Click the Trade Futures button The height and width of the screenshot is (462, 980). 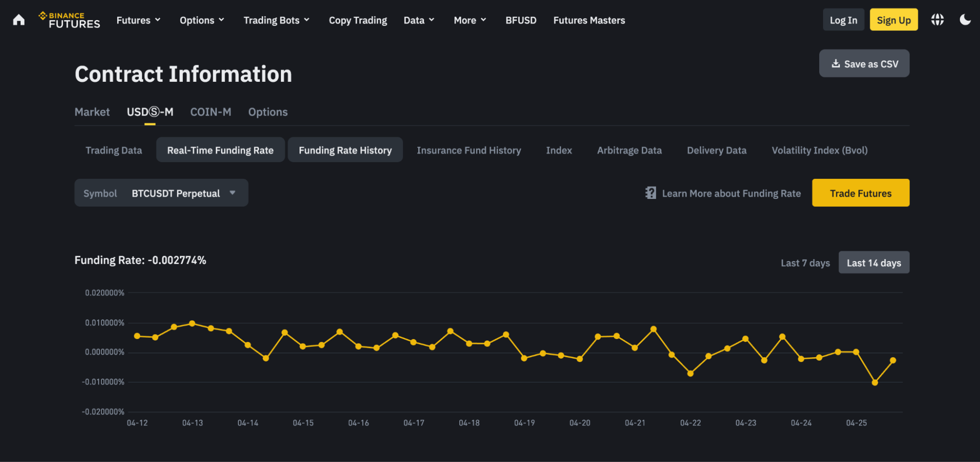[x=860, y=193]
